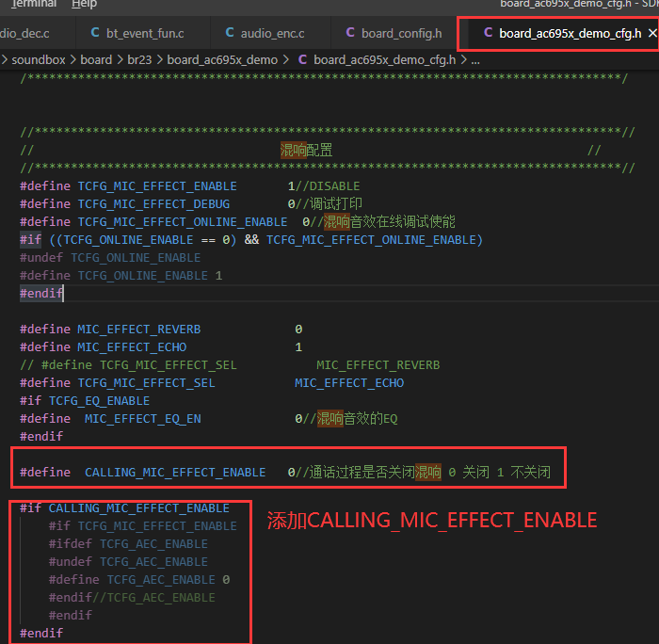The height and width of the screenshot is (644, 659).
Task: Switch to the board_config.h tab
Action: pyautogui.click(x=401, y=33)
